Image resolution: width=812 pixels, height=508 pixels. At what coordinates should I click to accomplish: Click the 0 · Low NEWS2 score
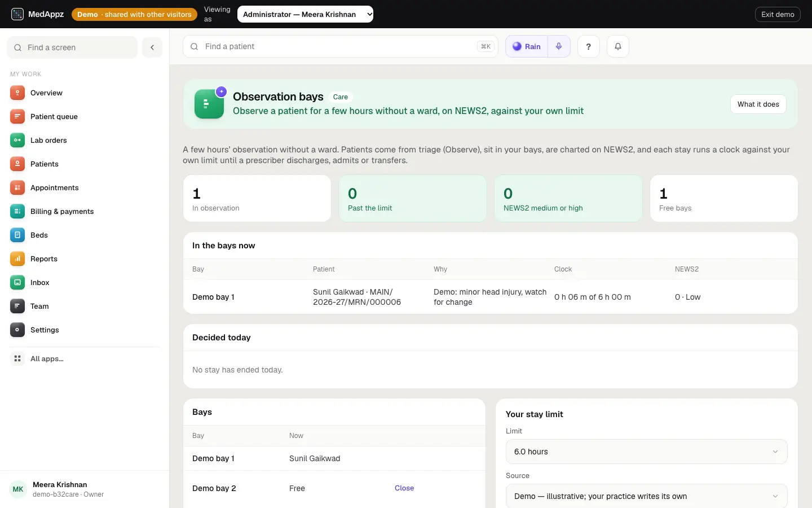pos(687,297)
